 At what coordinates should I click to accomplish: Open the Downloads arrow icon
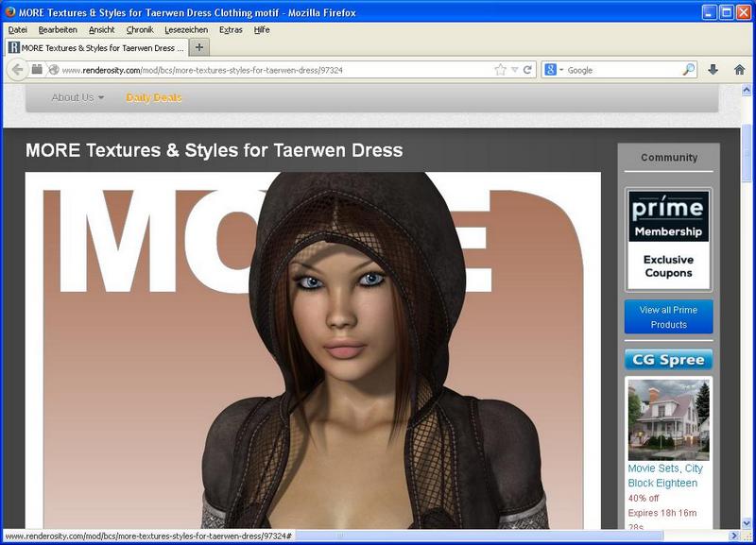click(x=713, y=70)
